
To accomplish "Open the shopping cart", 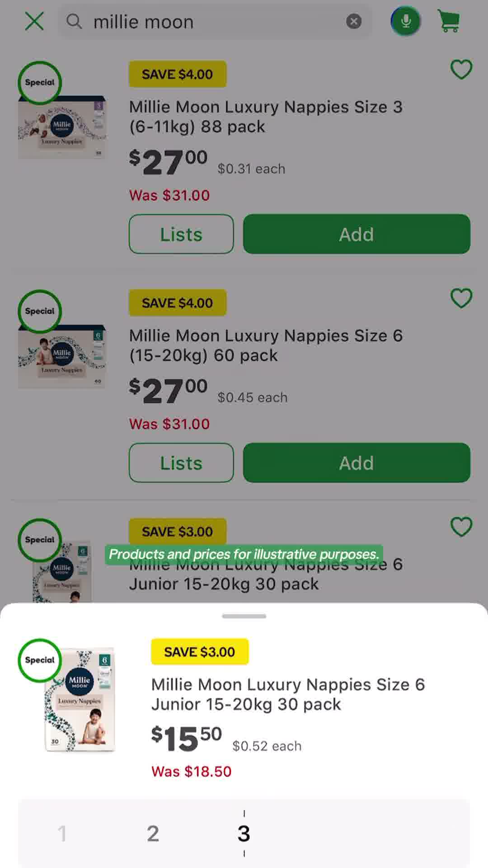I will coord(449,21).
